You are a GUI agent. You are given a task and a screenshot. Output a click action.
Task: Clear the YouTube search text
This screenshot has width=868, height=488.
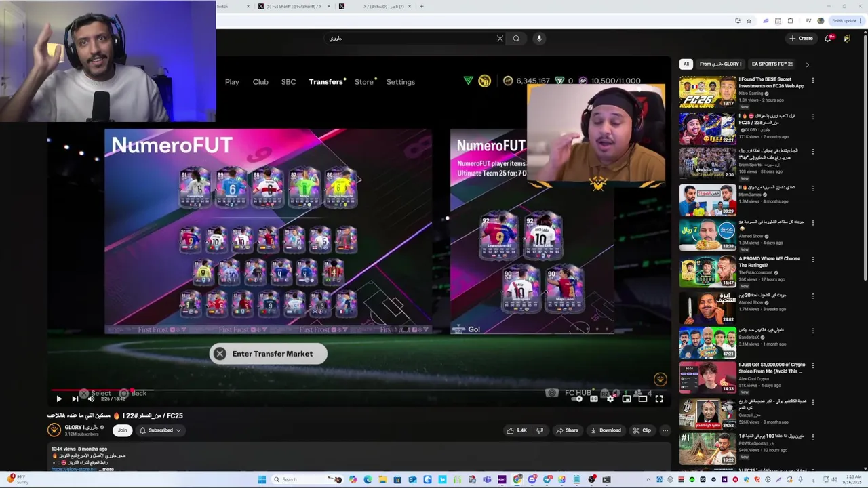click(x=500, y=39)
